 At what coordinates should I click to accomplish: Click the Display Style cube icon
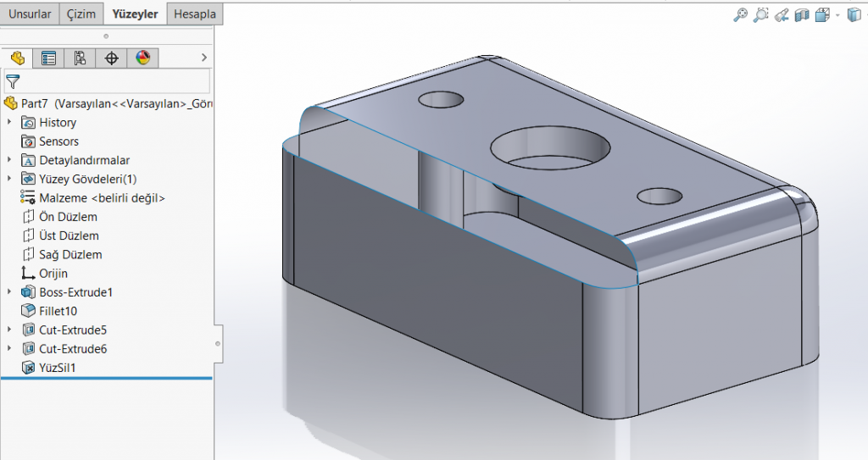(x=854, y=15)
